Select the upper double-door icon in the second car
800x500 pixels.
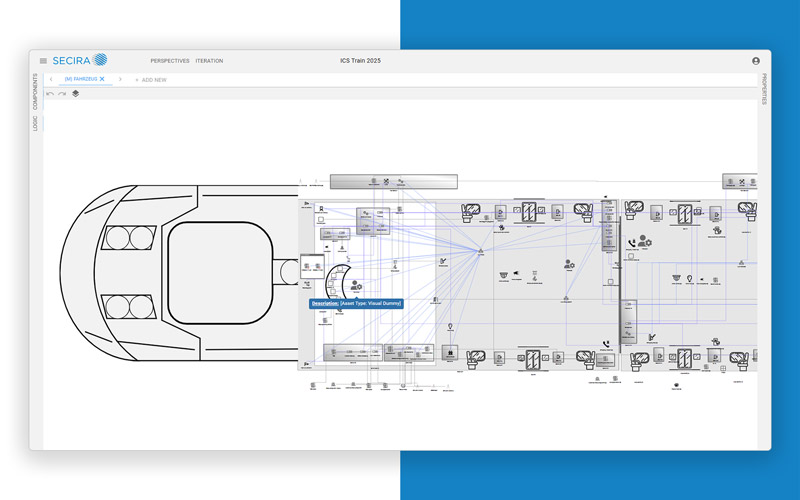[x=685, y=214]
